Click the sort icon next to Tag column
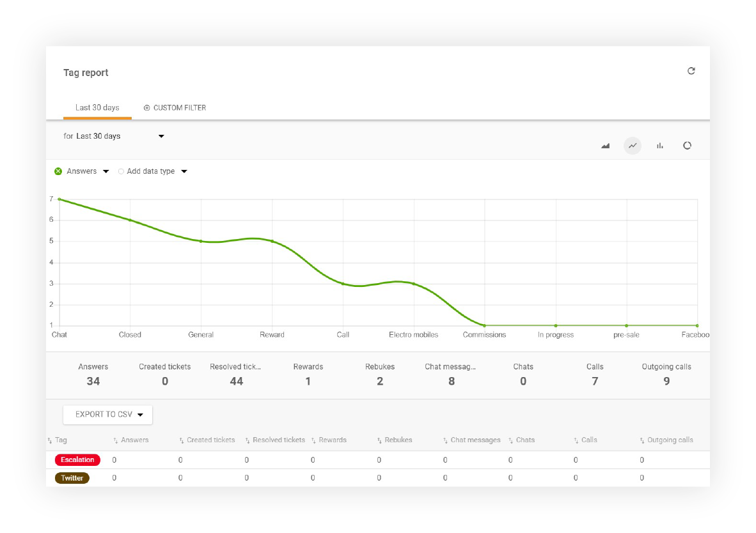This screenshot has width=756, height=533. click(51, 440)
